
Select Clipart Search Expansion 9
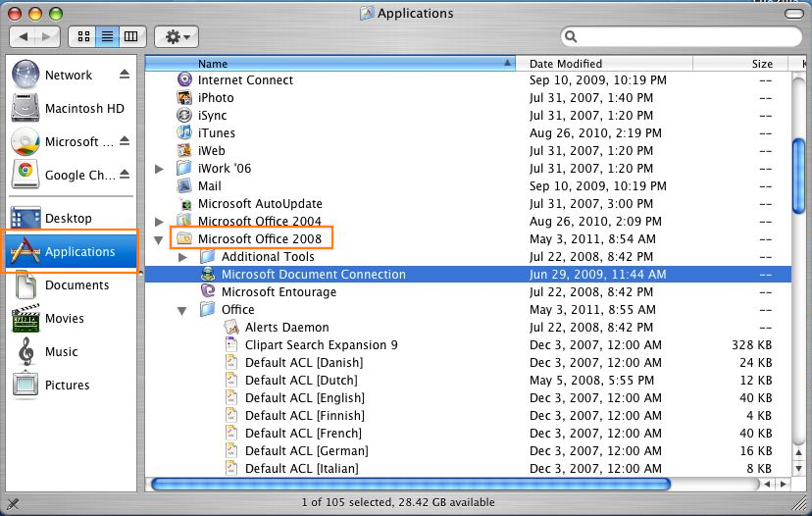[311, 344]
